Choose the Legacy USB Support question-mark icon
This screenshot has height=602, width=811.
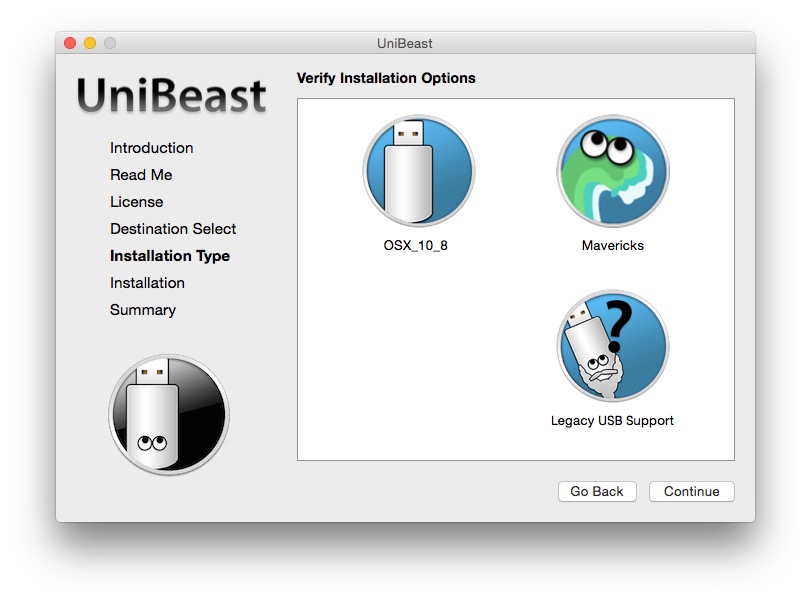click(612, 346)
